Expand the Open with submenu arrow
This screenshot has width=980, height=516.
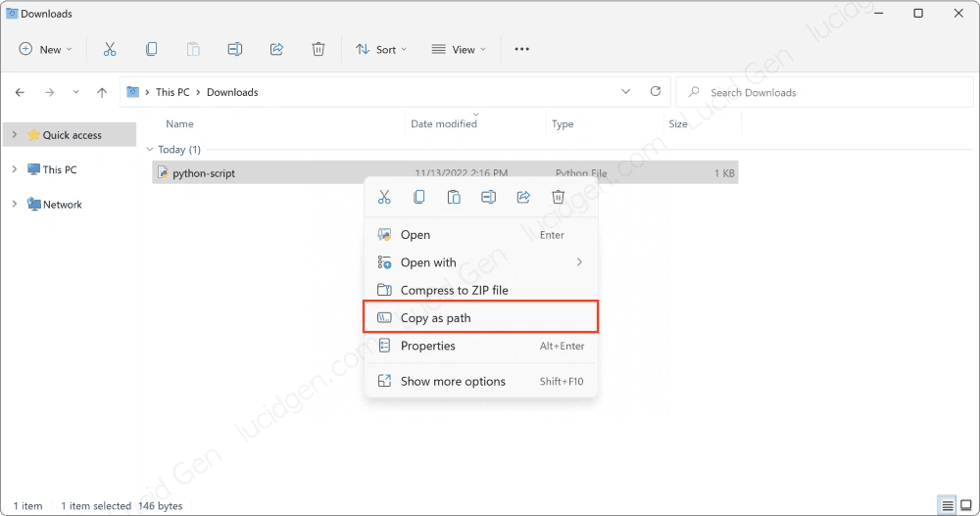(x=579, y=262)
